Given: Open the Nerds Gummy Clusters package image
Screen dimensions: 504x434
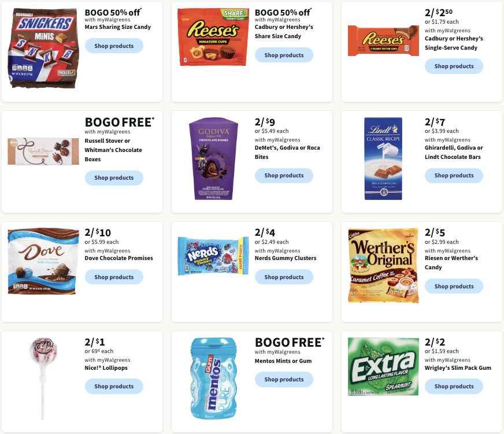Looking at the screenshot, I should coord(213,256).
